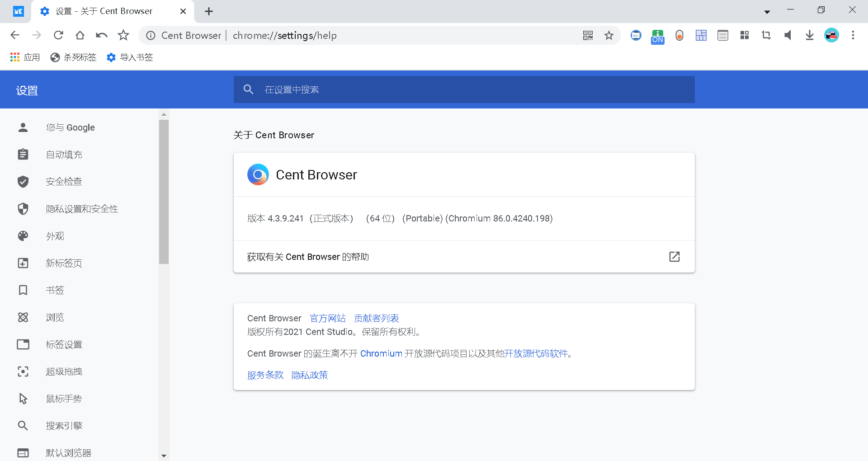Open the green ON extension icon
The image size is (868, 461).
pos(658,36)
